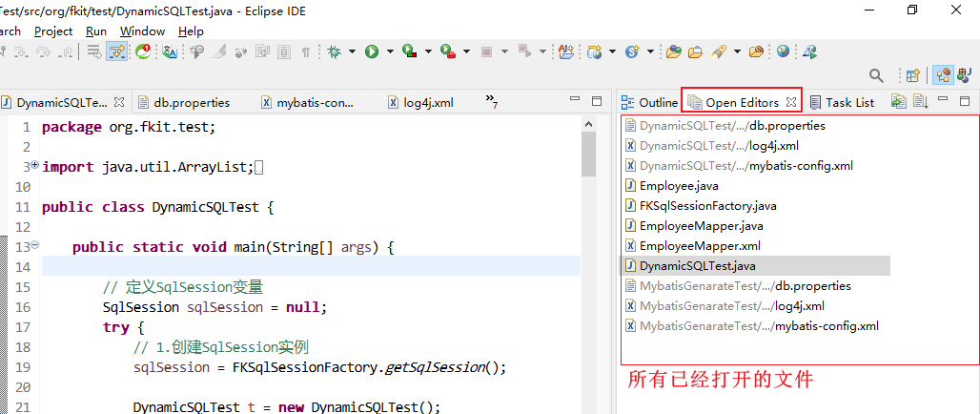Viewport: 980px width, 414px height.
Task: Click the Open Task folder icon
Action: 695,52
